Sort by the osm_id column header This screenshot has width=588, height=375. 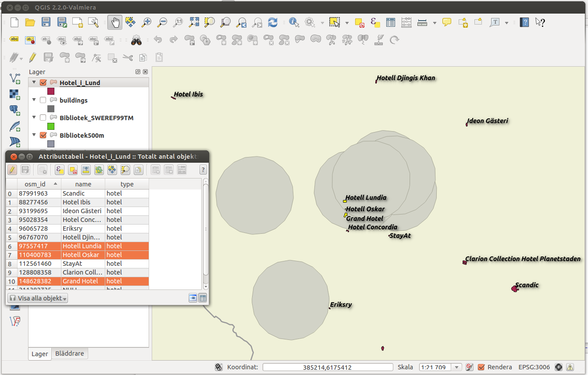click(39, 184)
